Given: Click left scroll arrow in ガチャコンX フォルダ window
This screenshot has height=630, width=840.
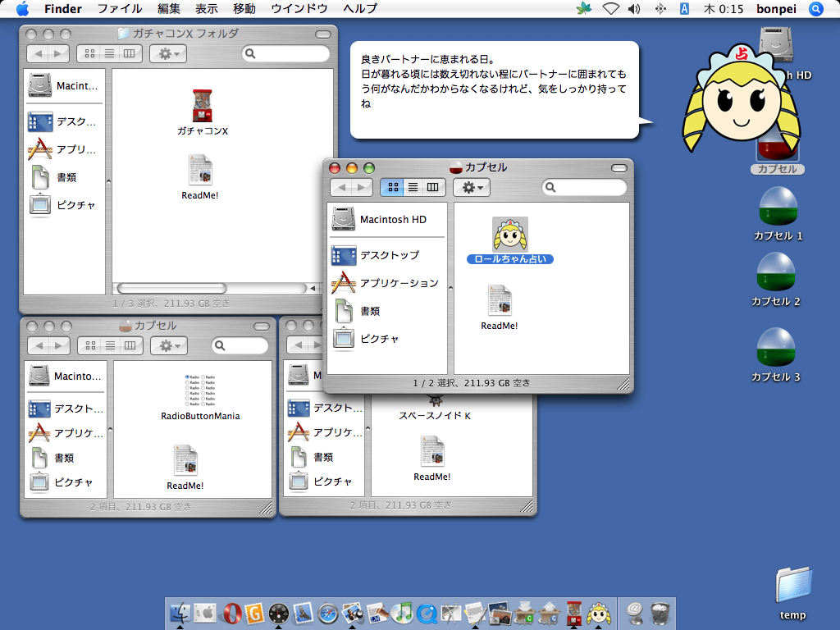Looking at the screenshot, I should click(313, 288).
